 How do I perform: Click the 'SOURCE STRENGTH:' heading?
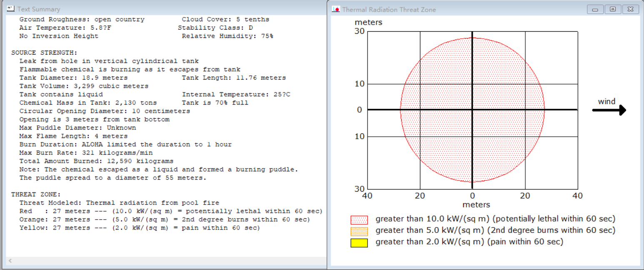click(x=44, y=53)
